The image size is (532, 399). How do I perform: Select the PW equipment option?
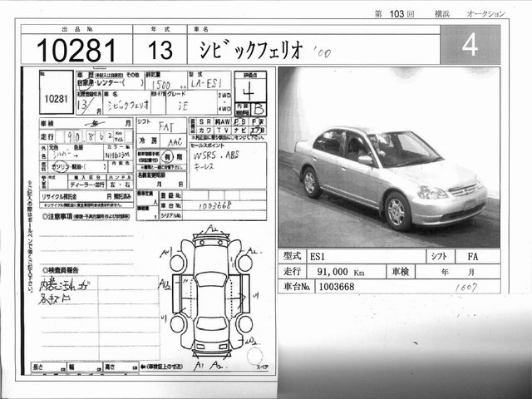258,122
